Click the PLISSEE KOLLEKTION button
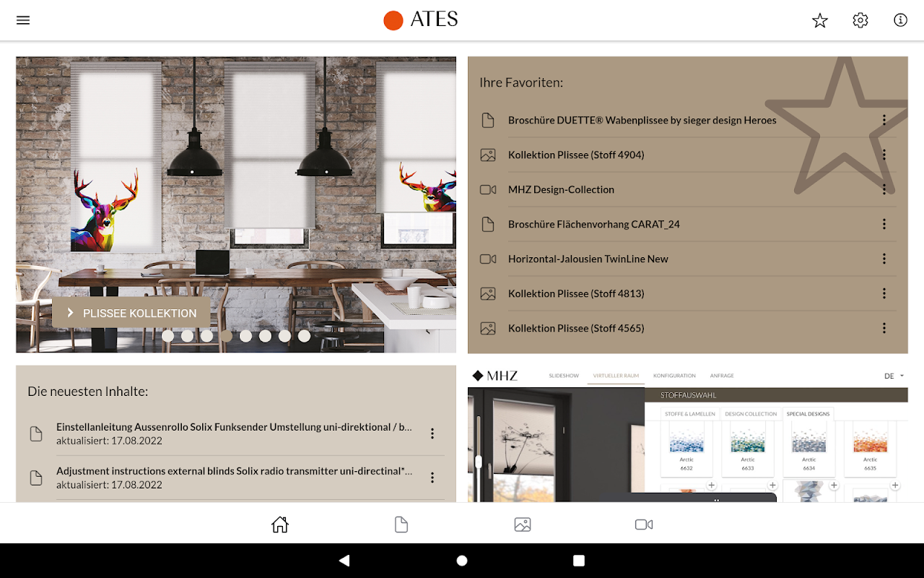The height and width of the screenshot is (578, 924). tap(131, 313)
